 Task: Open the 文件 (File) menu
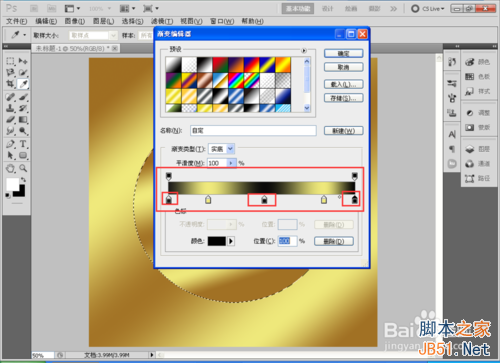pyautogui.click(x=17, y=21)
